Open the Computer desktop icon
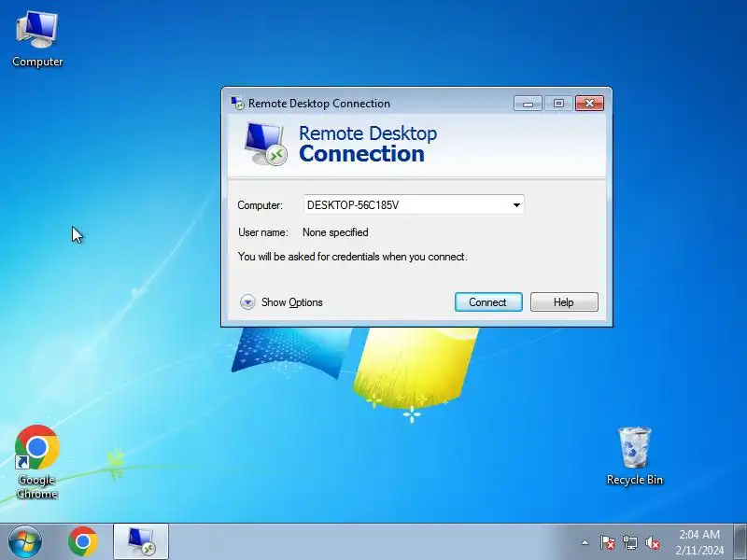This screenshot has width=747, height=560. coord(37,39)
